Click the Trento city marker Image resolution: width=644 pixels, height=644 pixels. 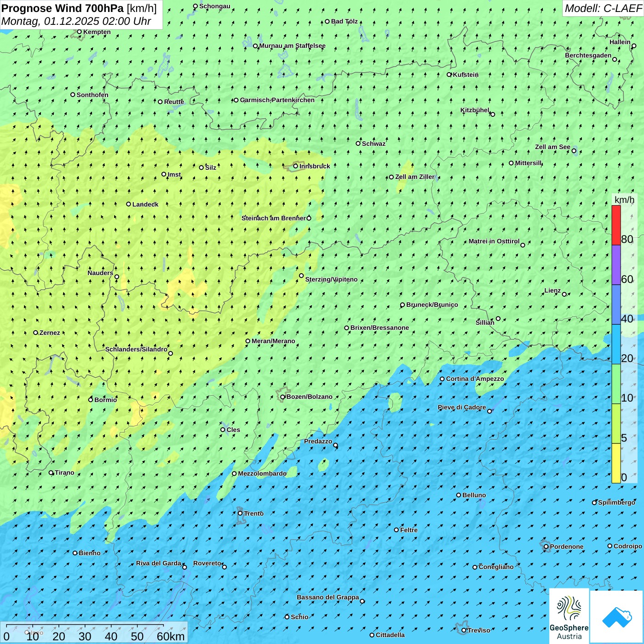point(240,513)
